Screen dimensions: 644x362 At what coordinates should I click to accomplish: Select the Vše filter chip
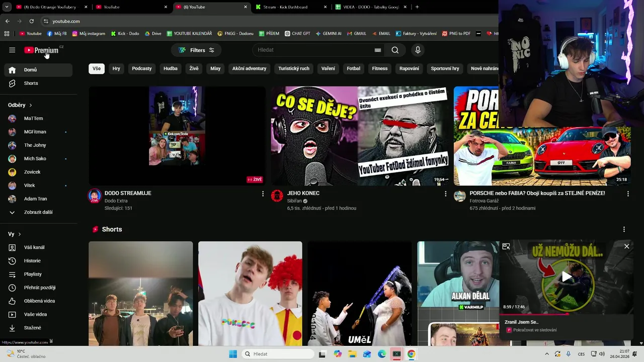pos(97,68)
